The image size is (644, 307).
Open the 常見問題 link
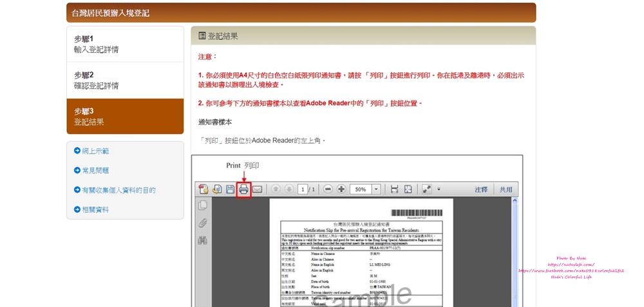(x=95, y=171)
